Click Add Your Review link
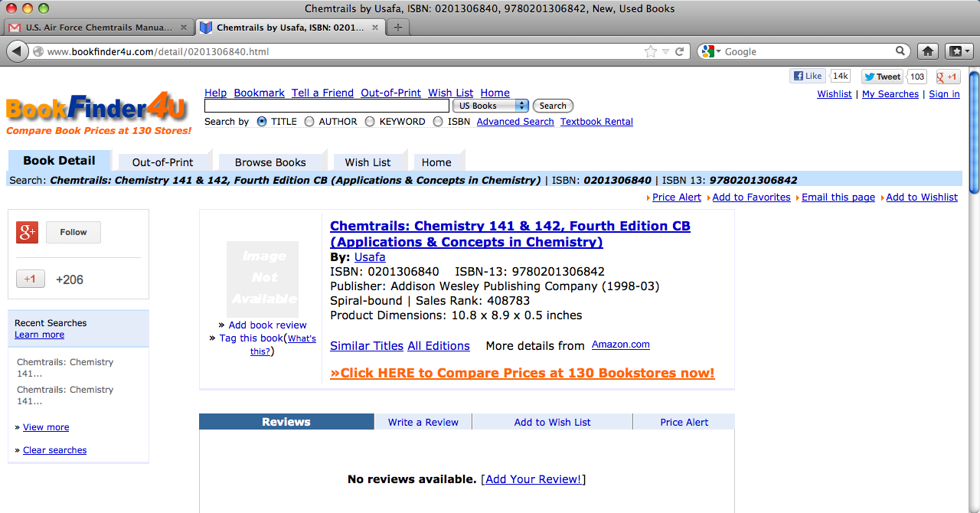The width and height of the screenshot is (980, 513). [534, 479]
